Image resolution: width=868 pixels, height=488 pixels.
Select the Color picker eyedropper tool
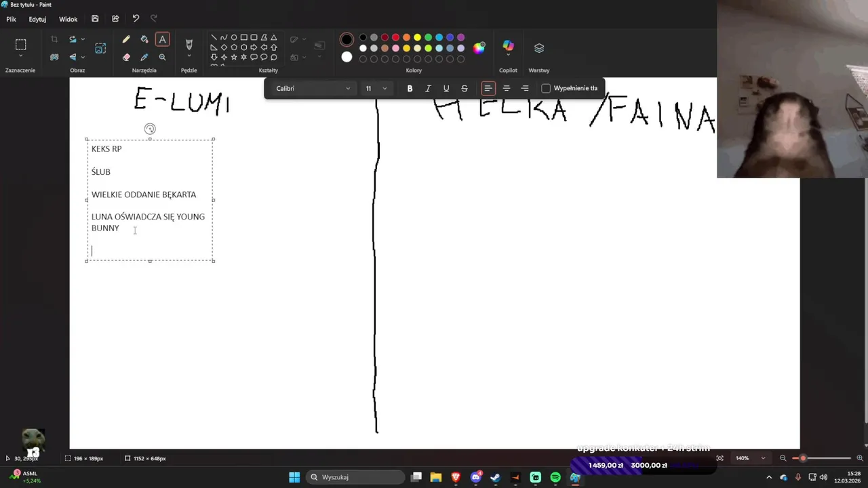click(x=144, y=58)
